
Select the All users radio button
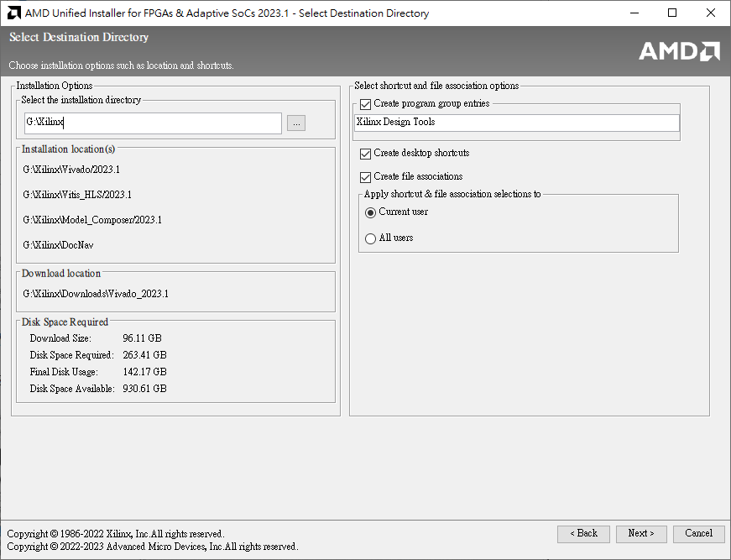coord(370,238)
